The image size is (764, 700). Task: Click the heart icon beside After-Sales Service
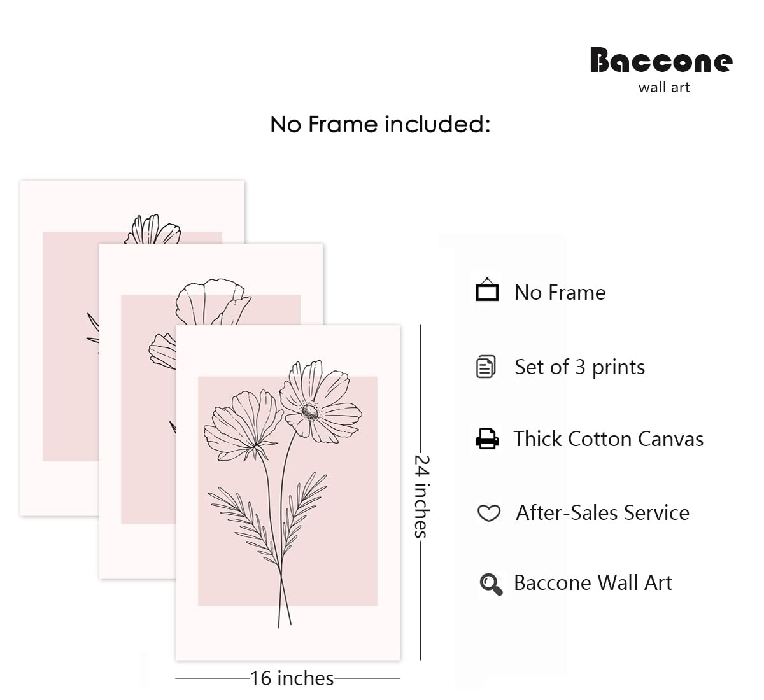tap(488, 513)
